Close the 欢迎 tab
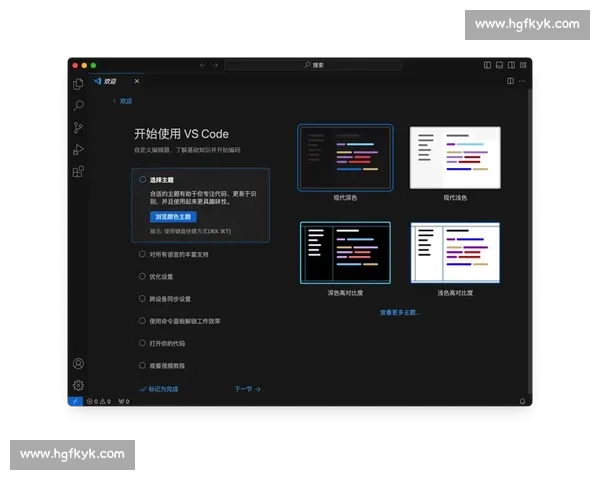 [137, 81]
